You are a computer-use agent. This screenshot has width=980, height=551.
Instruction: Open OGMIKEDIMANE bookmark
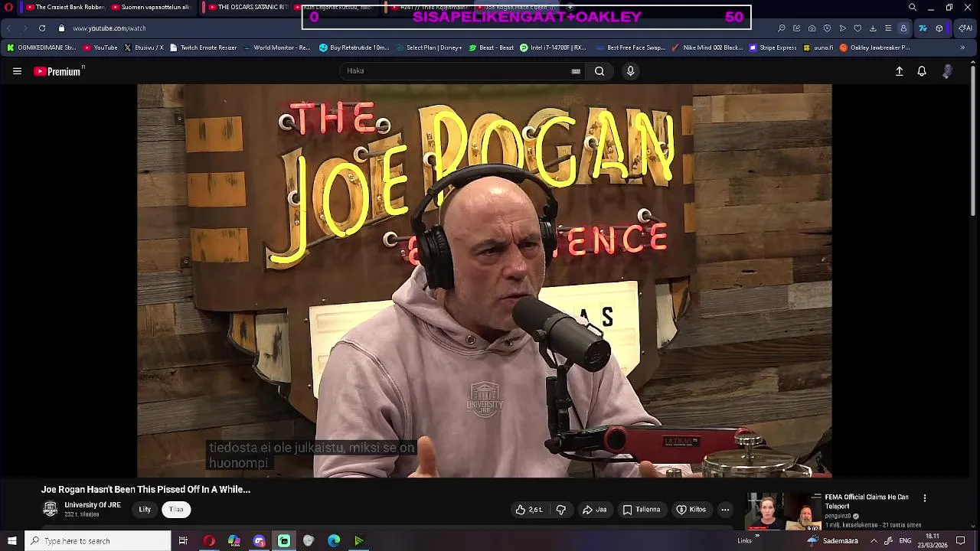(x=41, y=47)
